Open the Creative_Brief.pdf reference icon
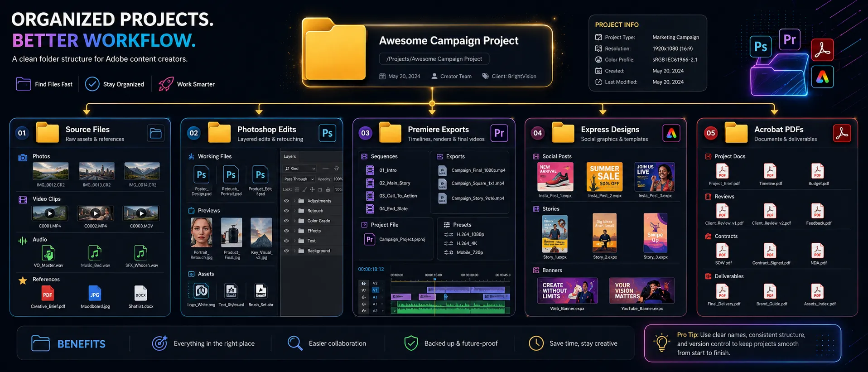Image resolution: width=868 pixels, height=372 pixels. [48, 294]
